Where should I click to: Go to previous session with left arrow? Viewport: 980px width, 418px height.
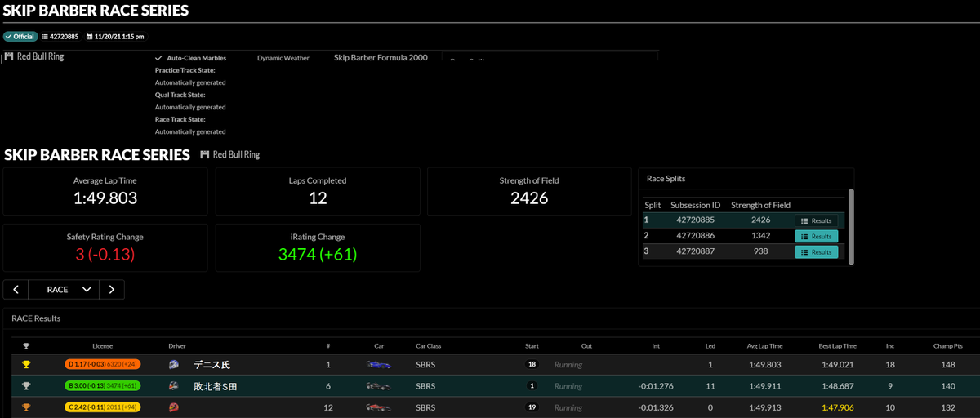[16, 289]
